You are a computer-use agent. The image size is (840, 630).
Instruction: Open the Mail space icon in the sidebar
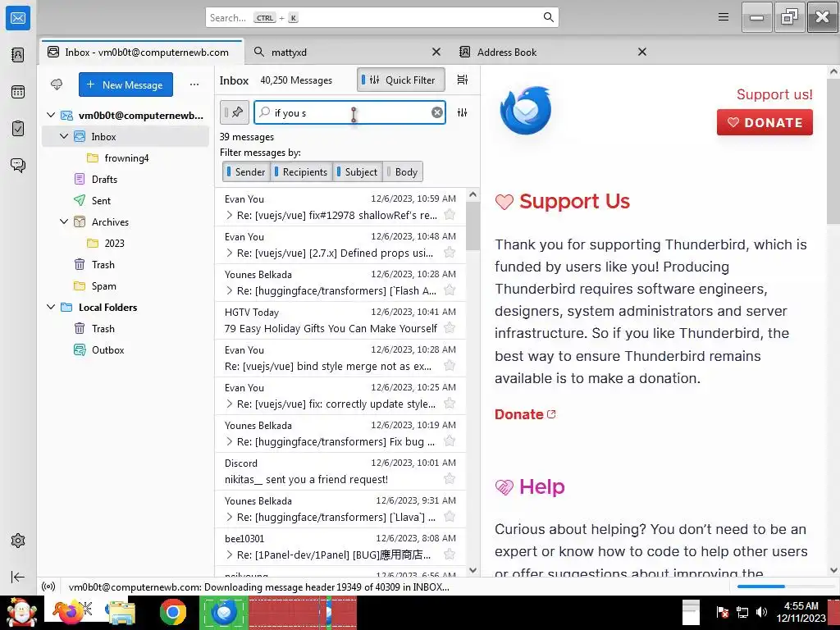pos(18,18)
